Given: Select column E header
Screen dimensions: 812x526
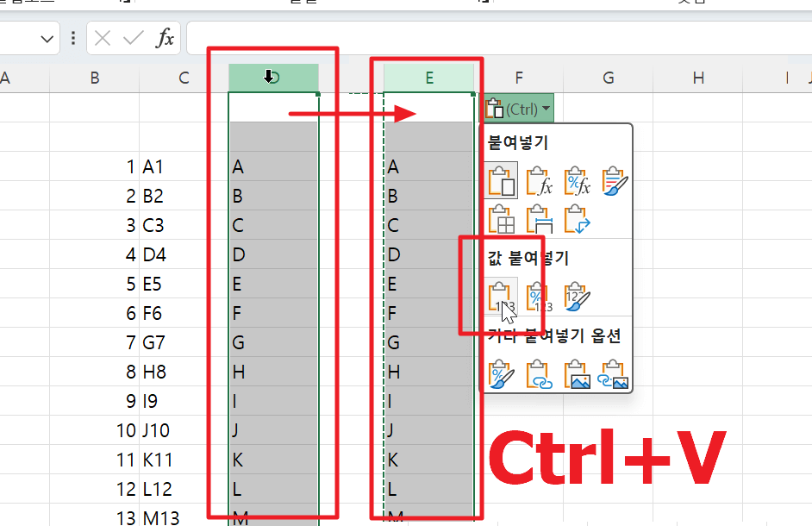Looking at the screenshot, I should 428,78.
